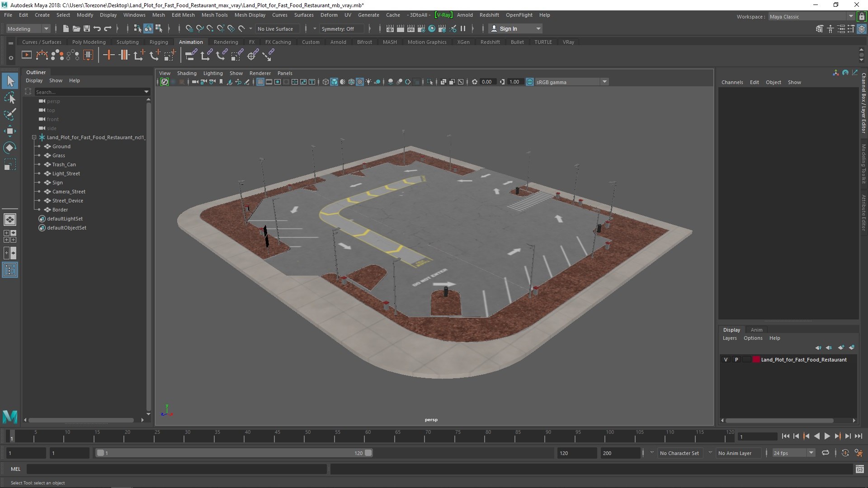Choose the Paint Selection tool
Screen dimensions: 868x488
(10, 114)
